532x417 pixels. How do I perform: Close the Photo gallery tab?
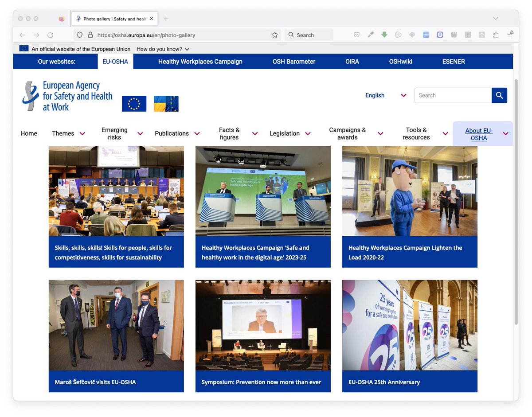coord(152,19)
